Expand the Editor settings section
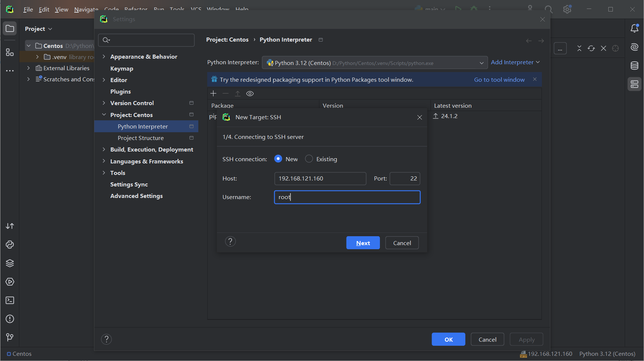The image size is (644, 361). point(104,80)
